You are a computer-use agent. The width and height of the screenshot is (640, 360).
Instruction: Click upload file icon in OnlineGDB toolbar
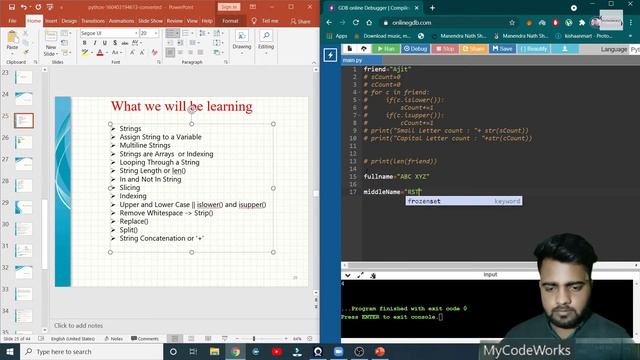point(364,49)
